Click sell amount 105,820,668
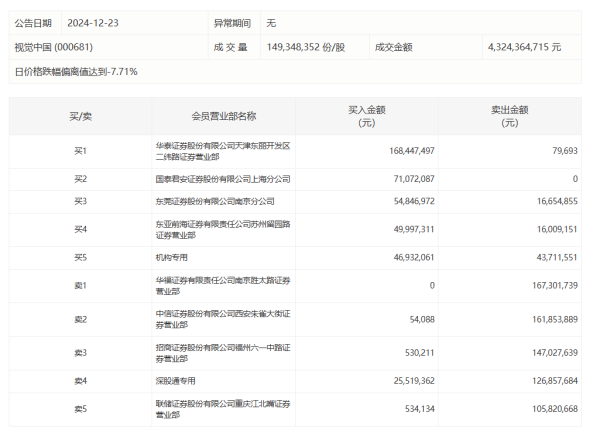600x447 pixels. pyautogui.click(x=555, y=409)
